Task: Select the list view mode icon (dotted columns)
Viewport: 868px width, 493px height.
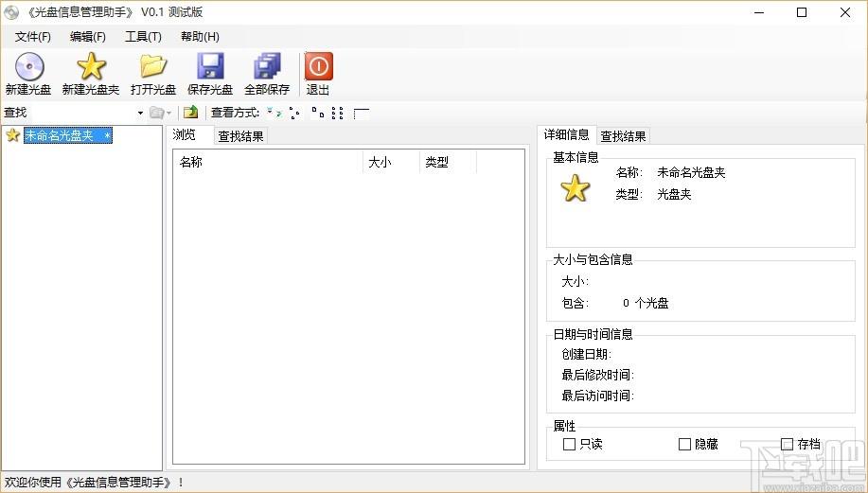Action: pos(338,113)
